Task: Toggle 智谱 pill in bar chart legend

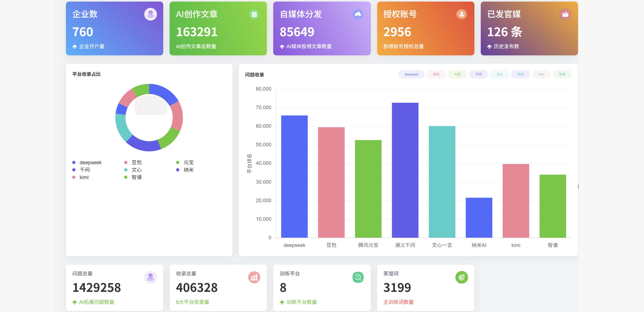Action: 562,75
